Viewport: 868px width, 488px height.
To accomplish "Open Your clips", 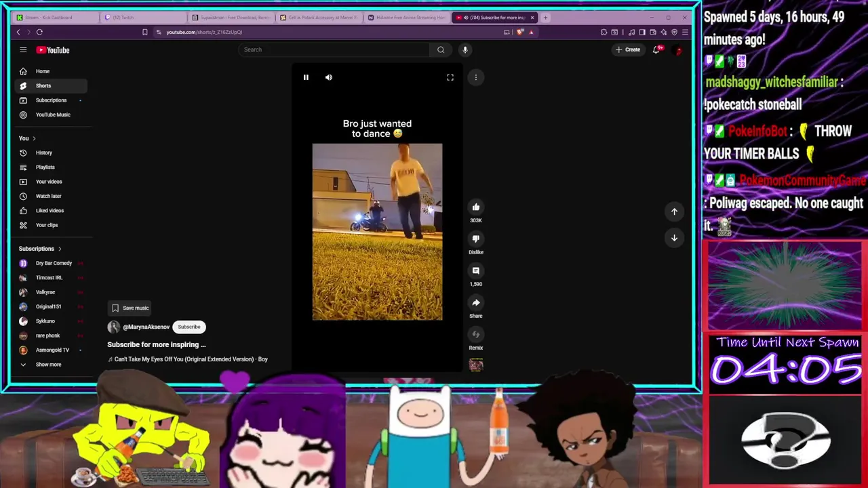I will pyautogui.click(x=51, y=225).
